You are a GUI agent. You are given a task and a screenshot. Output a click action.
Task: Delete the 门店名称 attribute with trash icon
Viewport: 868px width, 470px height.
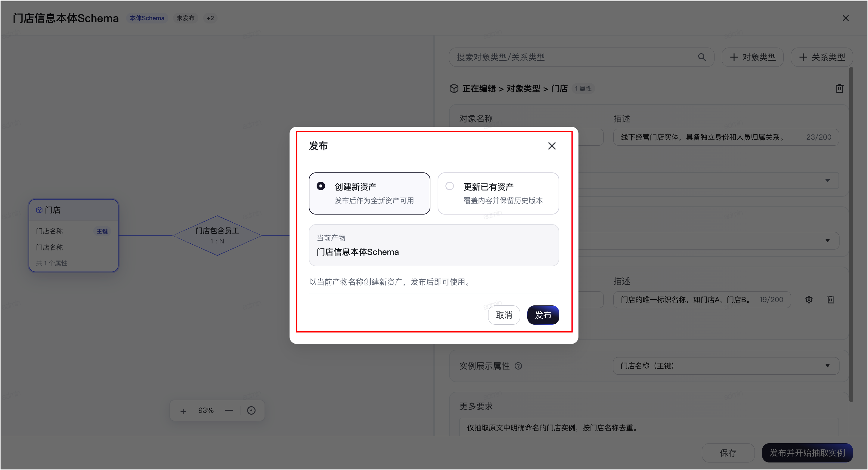[x=830, y=299]
